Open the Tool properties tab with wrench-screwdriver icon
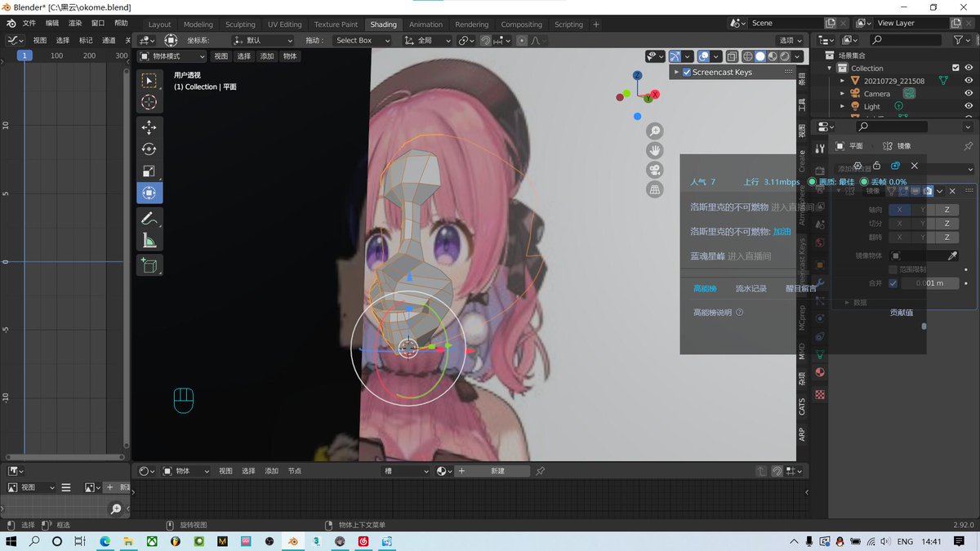980x551 pixels. (820, 148)
